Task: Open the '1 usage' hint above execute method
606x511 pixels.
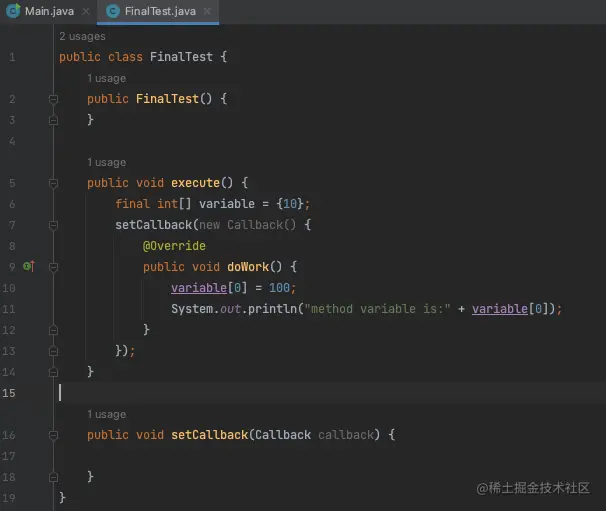Action: 107,162
